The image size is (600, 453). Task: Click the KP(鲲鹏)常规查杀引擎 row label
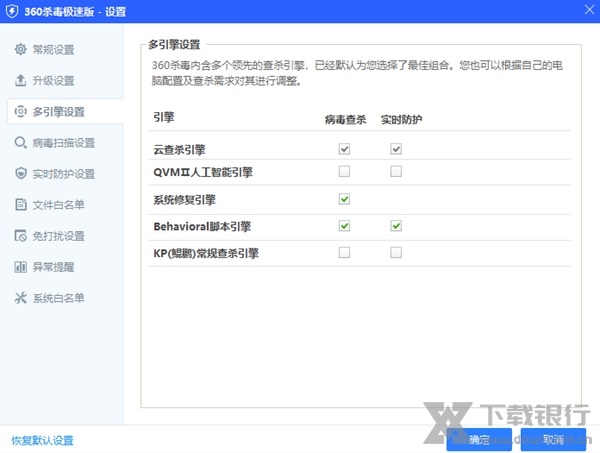point(206,253)
